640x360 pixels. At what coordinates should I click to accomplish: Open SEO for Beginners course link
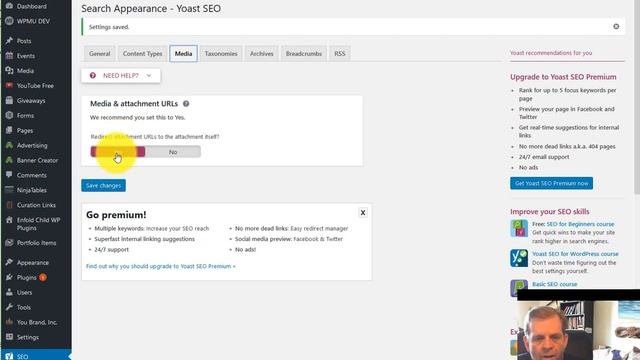click(x=580, y=224)
